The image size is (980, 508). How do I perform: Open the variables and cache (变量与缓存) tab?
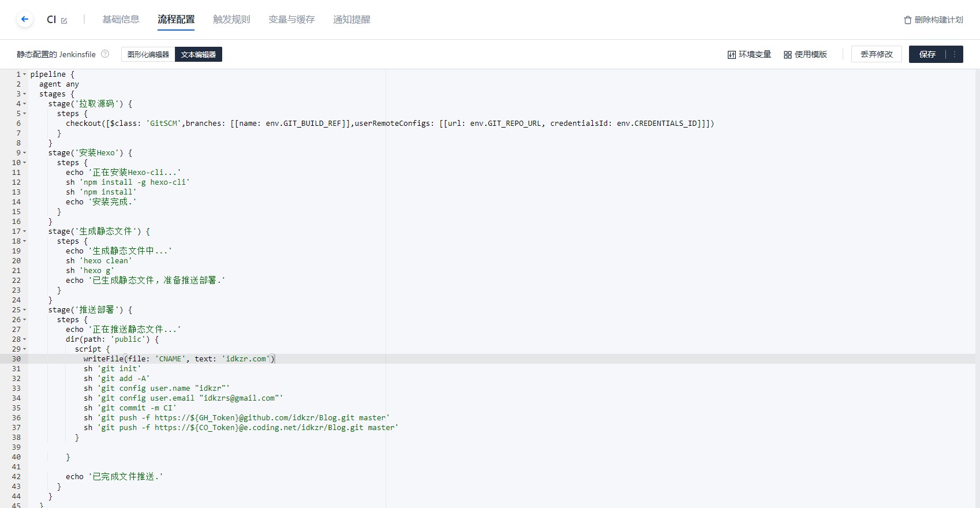[x=291, y=19]
